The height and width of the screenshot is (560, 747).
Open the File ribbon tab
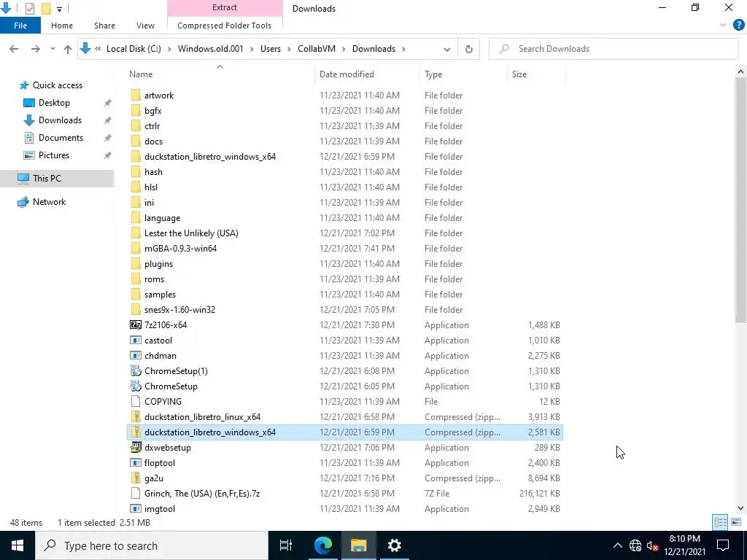point(20,26)
